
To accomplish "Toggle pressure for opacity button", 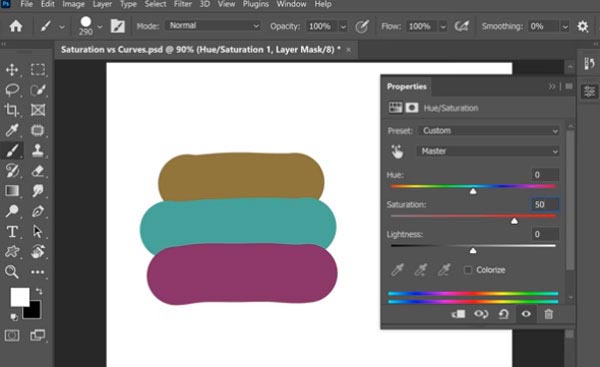I will point(362,26).
